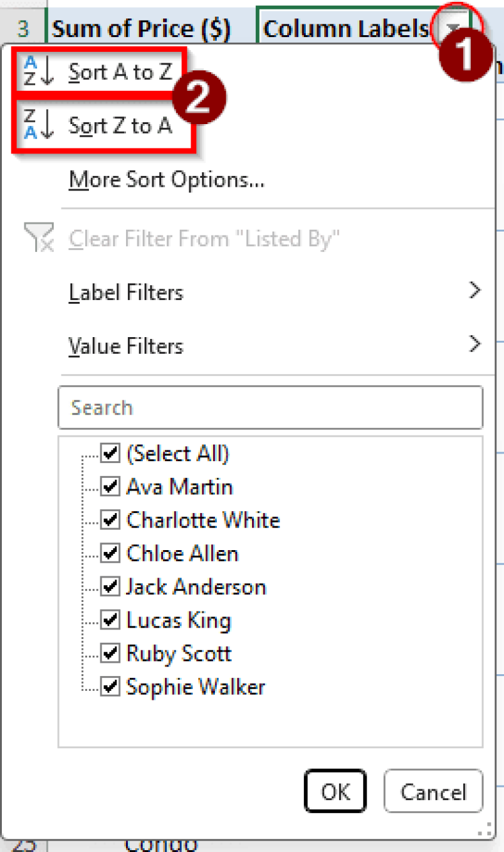
Task: Uncheck Sophie Walker from the list
Action: (x=109, y=686)
